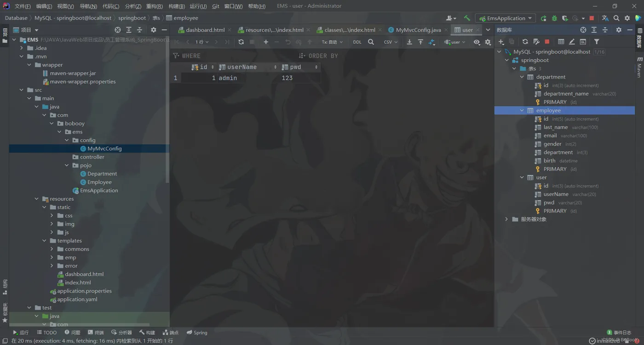Open the 重构(R) menu
Image resolution: width=644 pixels, height=345 pixels.
154,6
